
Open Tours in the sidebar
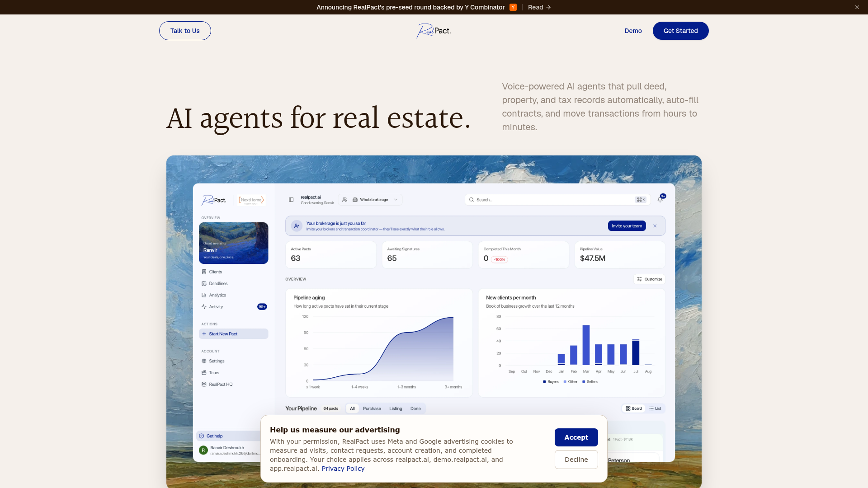point(233,373)
